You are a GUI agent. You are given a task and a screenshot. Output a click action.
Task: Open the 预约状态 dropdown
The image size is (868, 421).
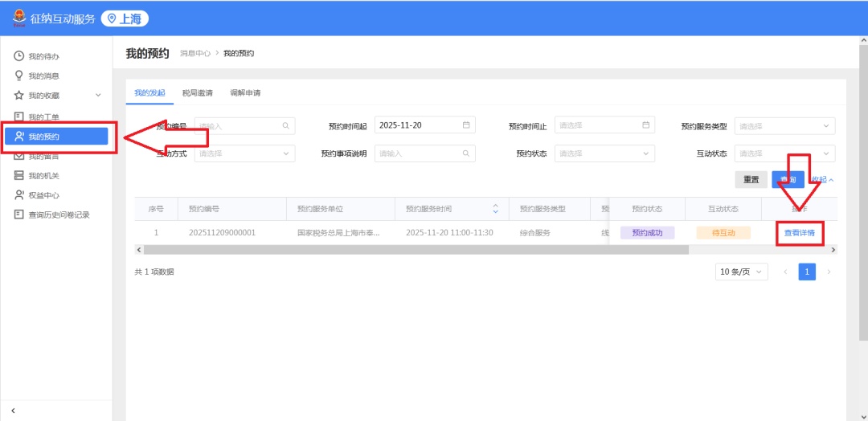pyautogui.click(x=604, y=153)
